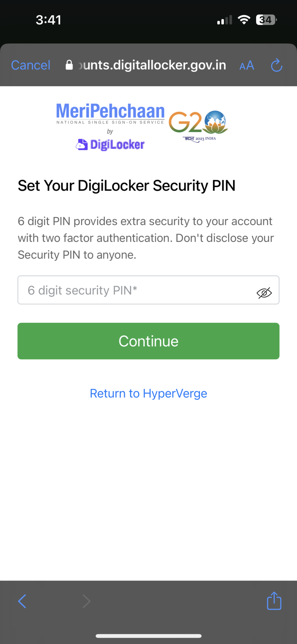
Task: Tap the DigiLocker cloud logo icon
Action: pyautogui.click(x=82, y=145)
